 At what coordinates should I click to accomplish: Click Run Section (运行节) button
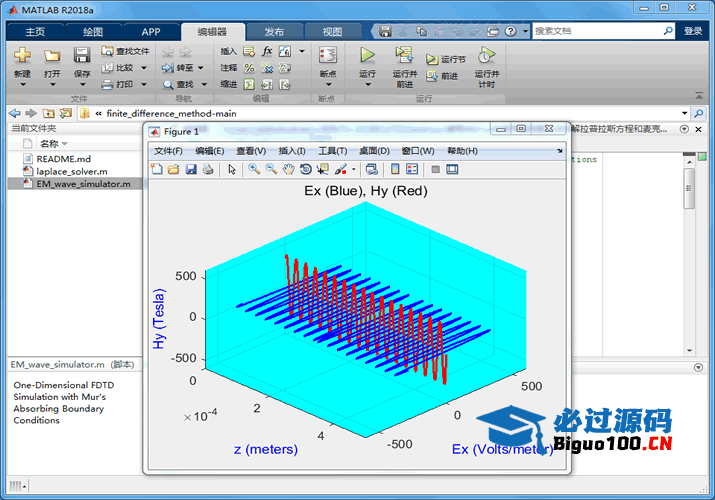click(446, 59)
